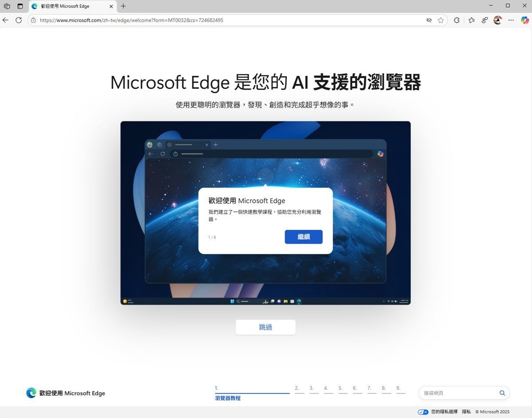
Task: Open the browser essentials people icon
Action: pos(485,20)
